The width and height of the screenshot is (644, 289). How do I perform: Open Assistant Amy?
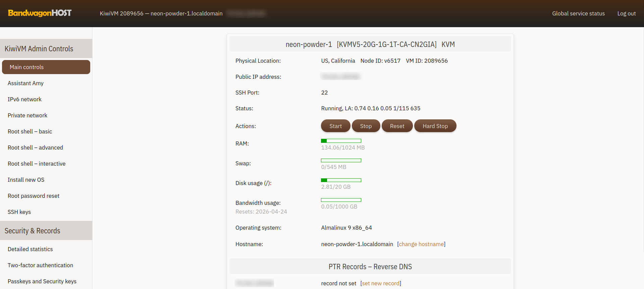coord(25,83)
